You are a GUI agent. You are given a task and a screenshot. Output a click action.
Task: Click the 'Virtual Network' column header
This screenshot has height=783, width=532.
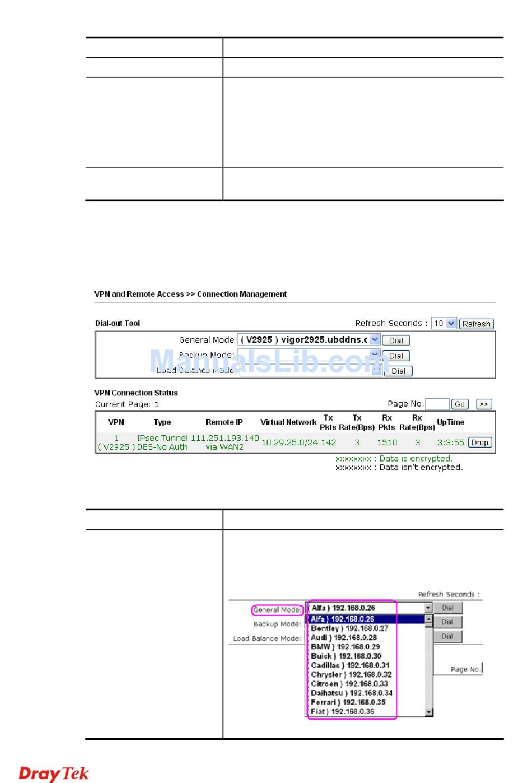[288, 422]
